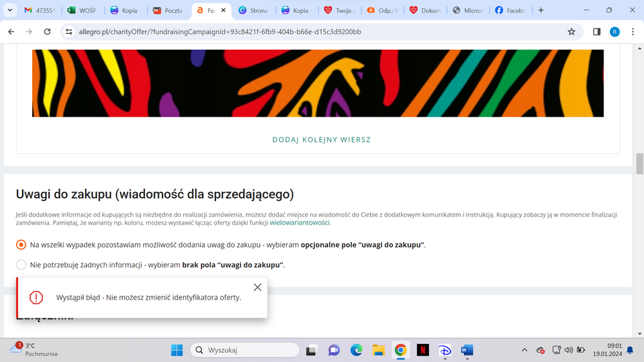This screenshot has height=362, width=644.
Task: Open network settings tray icon
Action: (x=556, y=350)
